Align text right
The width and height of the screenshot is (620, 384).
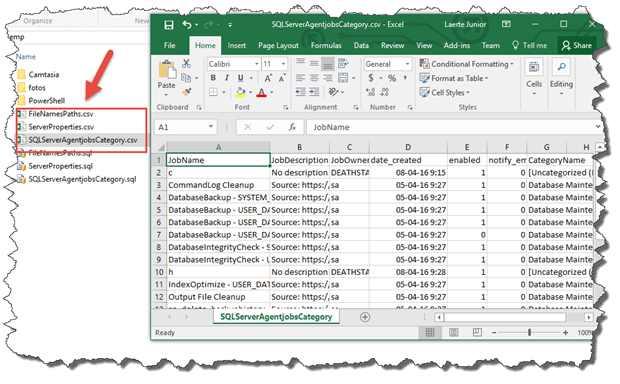pyautogui.click(x=327, y=78)
